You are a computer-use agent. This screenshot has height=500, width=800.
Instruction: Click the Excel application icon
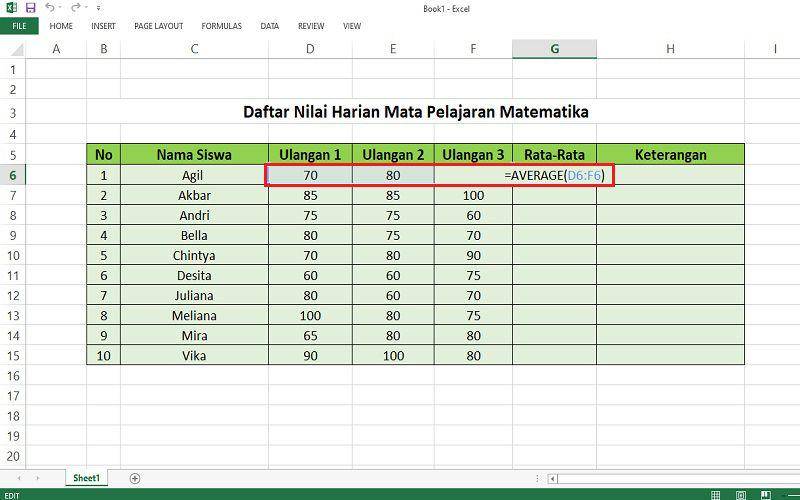(11, 8)
